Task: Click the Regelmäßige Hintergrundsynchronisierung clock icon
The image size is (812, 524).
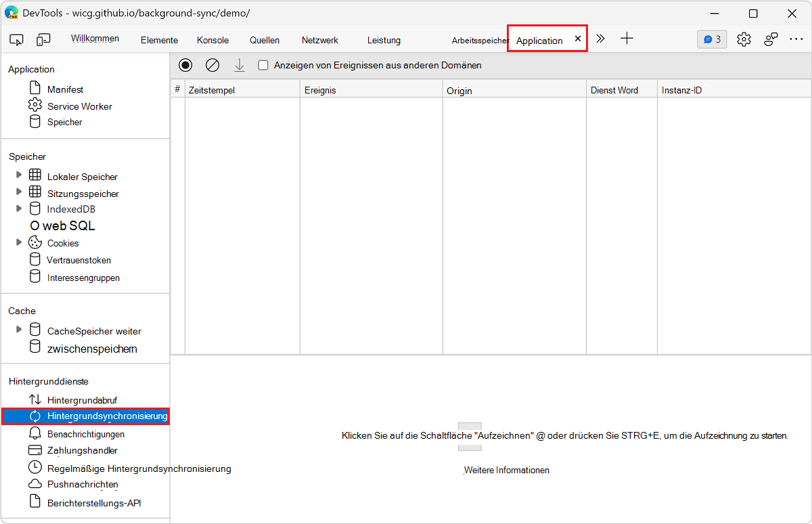Action: 35,467
